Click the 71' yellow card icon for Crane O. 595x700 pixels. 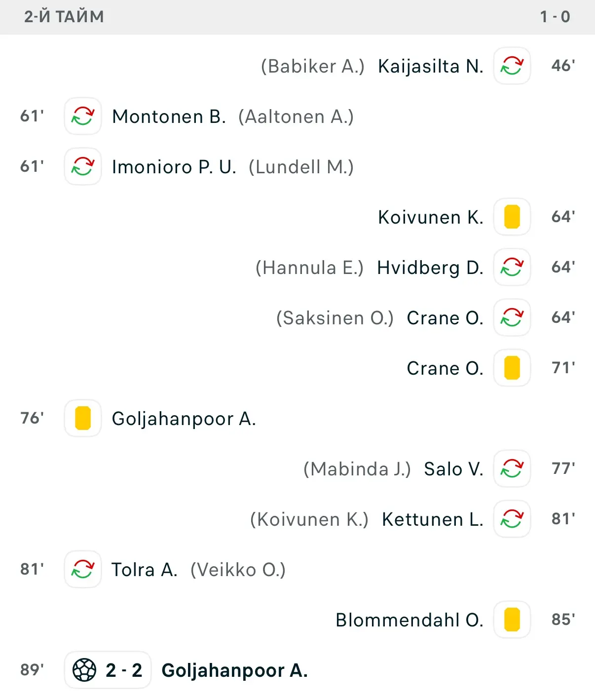tap(512, 368)
